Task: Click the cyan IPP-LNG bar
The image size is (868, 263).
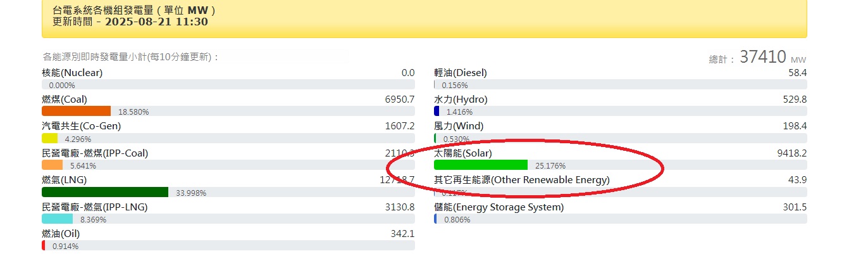Action: [x=57, y=219]
